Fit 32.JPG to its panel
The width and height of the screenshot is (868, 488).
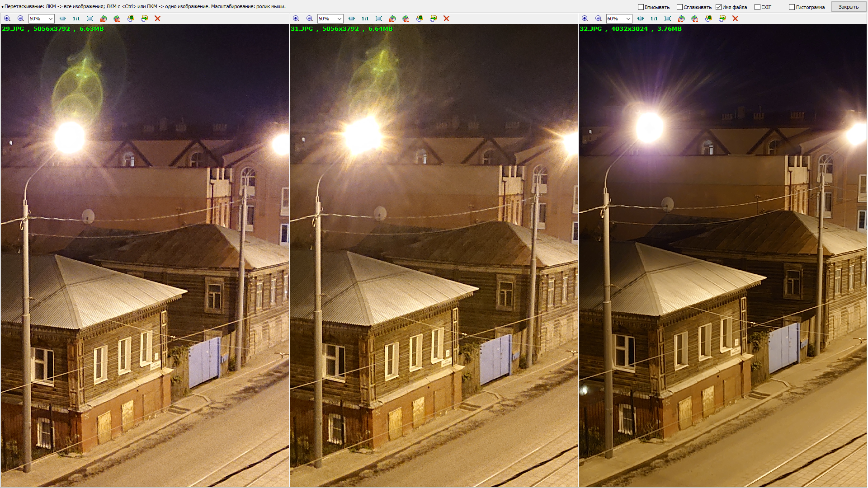pos(668,19)
